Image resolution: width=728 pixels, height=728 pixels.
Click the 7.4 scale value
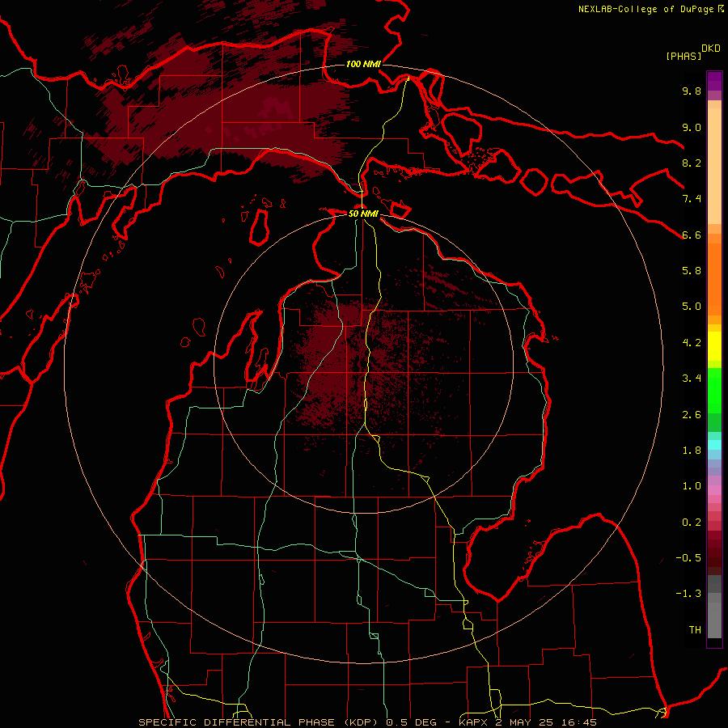click(x=692, y=199)
